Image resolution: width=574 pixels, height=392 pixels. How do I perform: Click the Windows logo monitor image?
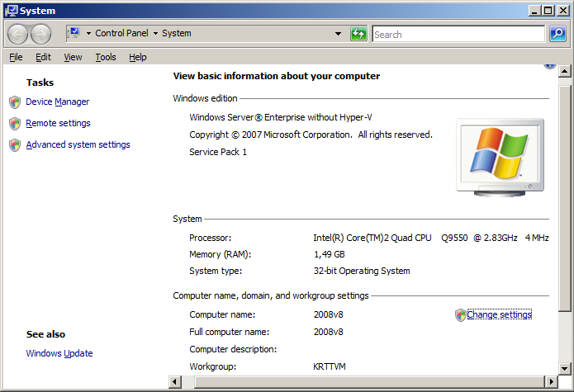coord(500,158)
